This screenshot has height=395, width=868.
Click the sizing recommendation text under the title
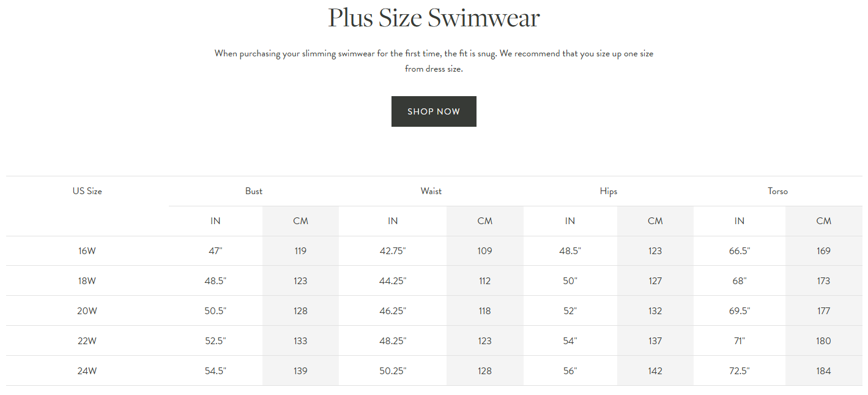pos(434,61)
